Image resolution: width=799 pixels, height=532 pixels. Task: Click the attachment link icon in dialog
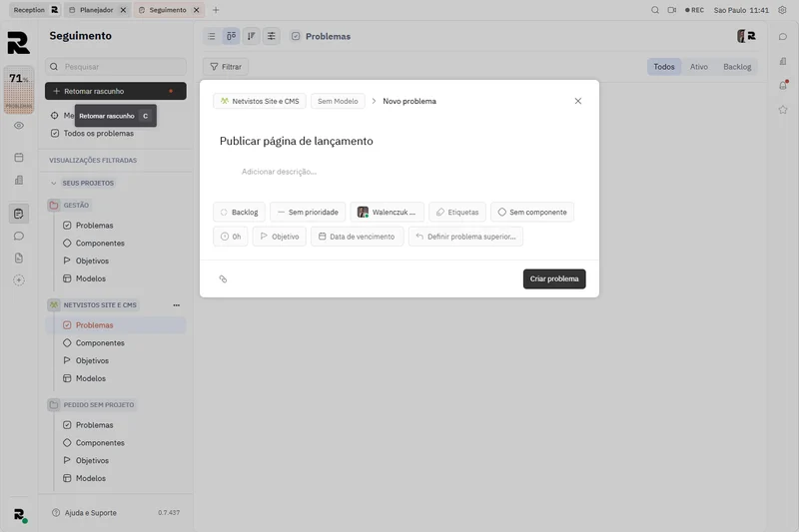coord(223,279)
